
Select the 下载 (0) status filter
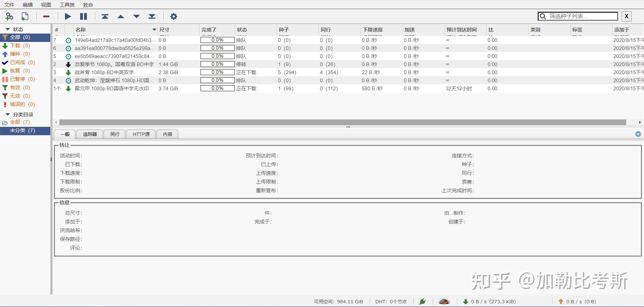(x=25, y=46)
